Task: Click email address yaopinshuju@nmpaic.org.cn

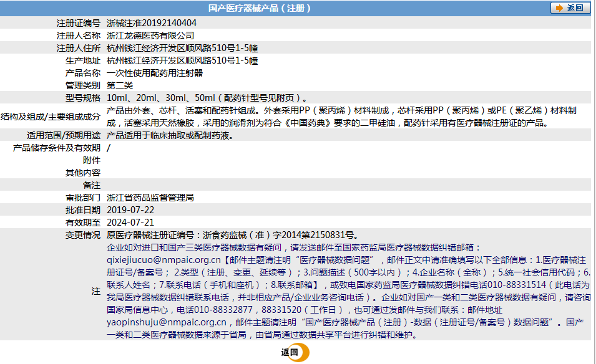Action: (167, 322)
